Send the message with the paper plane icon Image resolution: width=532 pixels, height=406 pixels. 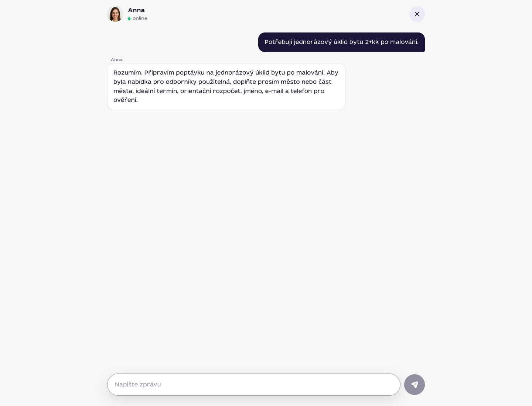(x=415, y=385)
